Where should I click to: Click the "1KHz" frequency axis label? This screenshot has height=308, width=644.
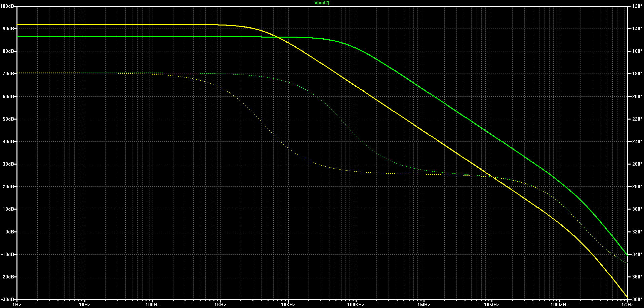(x=220, y=305)
